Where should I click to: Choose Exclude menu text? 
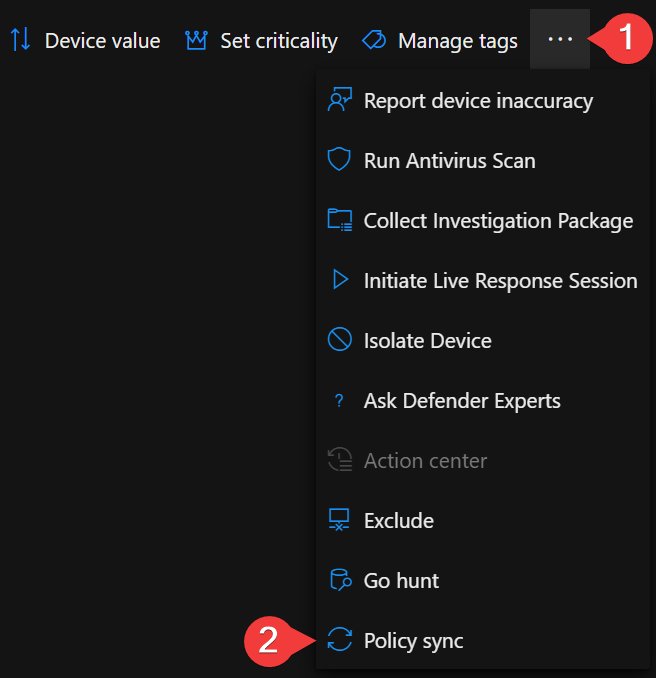pos(399,521)
